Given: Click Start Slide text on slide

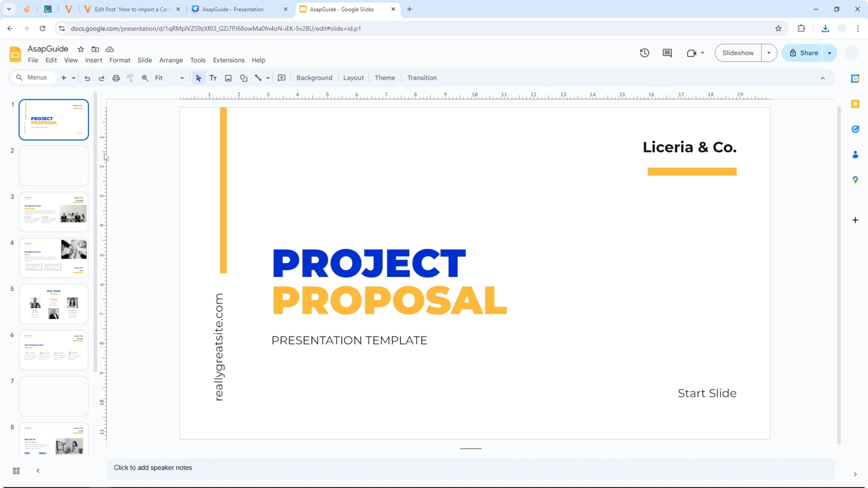Looking at the screenshot, I should click(707, 393).
